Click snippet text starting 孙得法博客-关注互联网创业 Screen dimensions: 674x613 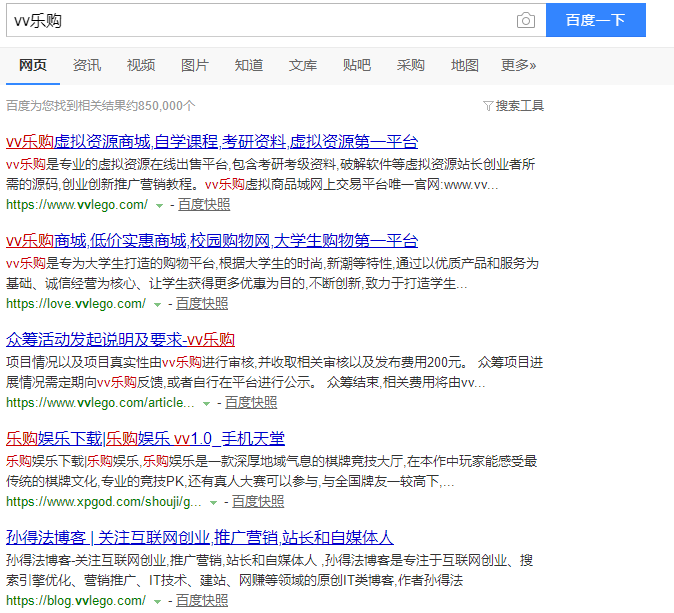(x=270, y=570)
